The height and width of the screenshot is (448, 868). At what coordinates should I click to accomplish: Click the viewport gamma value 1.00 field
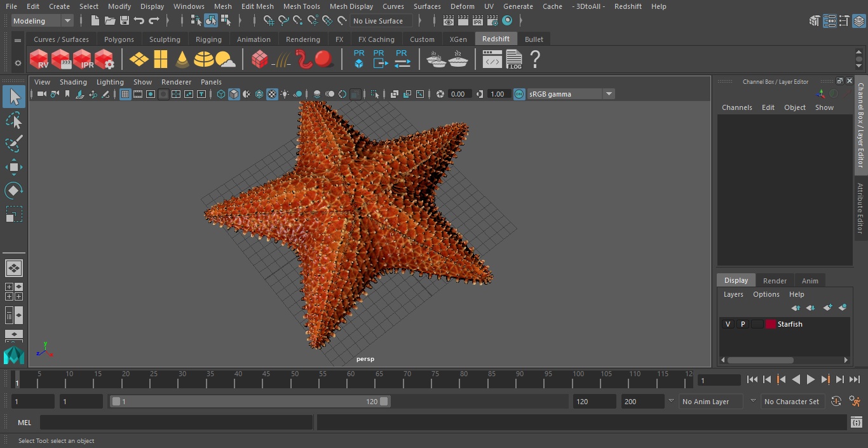coord(498,94)
